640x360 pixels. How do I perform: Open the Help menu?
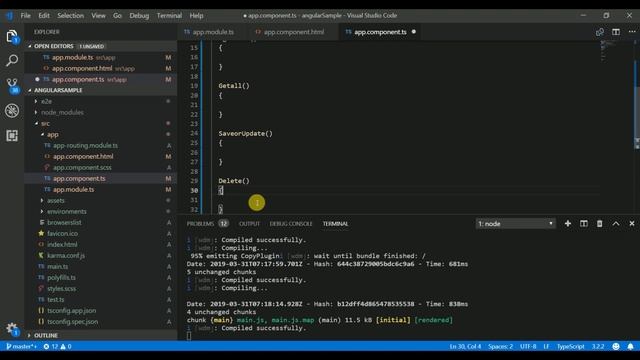[x=196, y=16]
